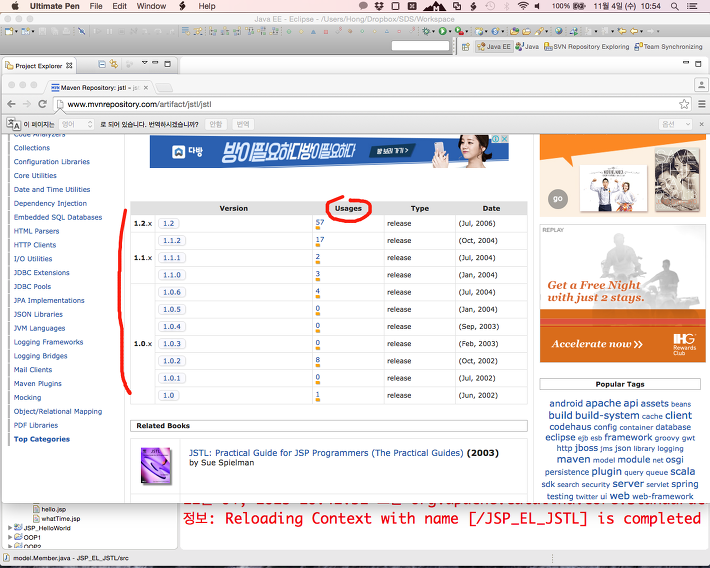
Task: Click the Debug bug icon in Eclipse toolbar
Action: pyautogui.click(x=426, y=31)
